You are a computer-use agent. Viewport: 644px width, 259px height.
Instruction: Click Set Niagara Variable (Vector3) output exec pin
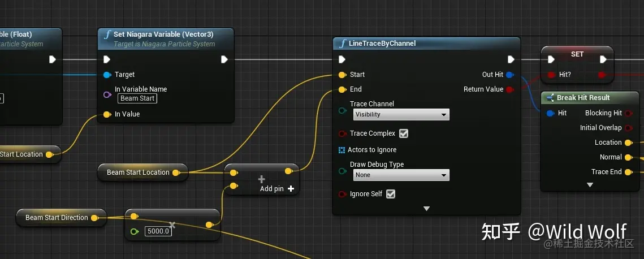[x=224, y=59]
